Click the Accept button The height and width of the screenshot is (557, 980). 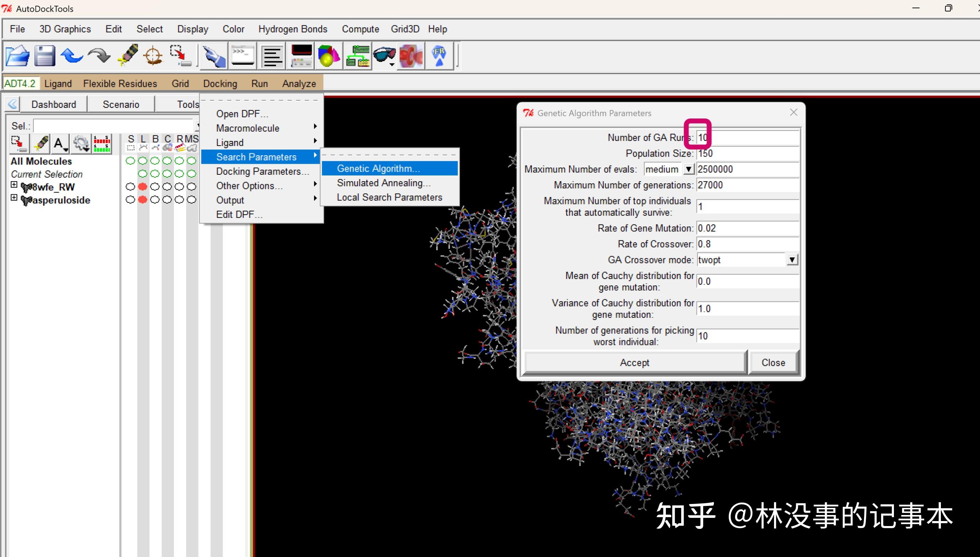(634, 362)
